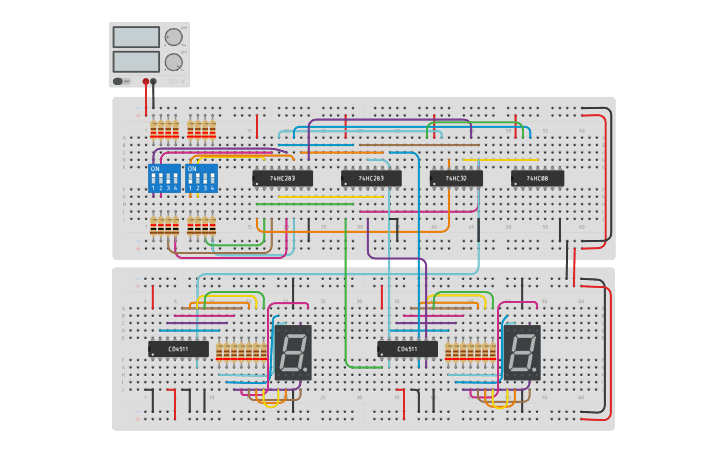
Task: Click the left seven-segment display
Action: point(293,352)
